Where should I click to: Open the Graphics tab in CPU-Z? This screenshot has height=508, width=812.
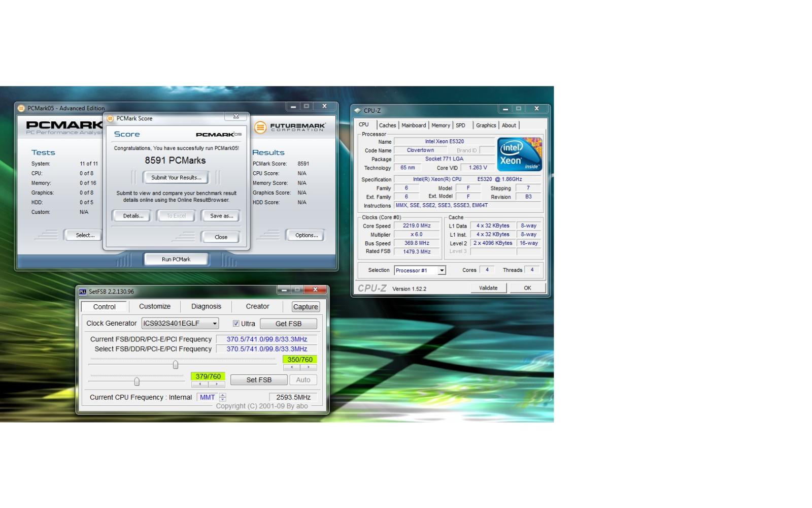pos(486,125)
